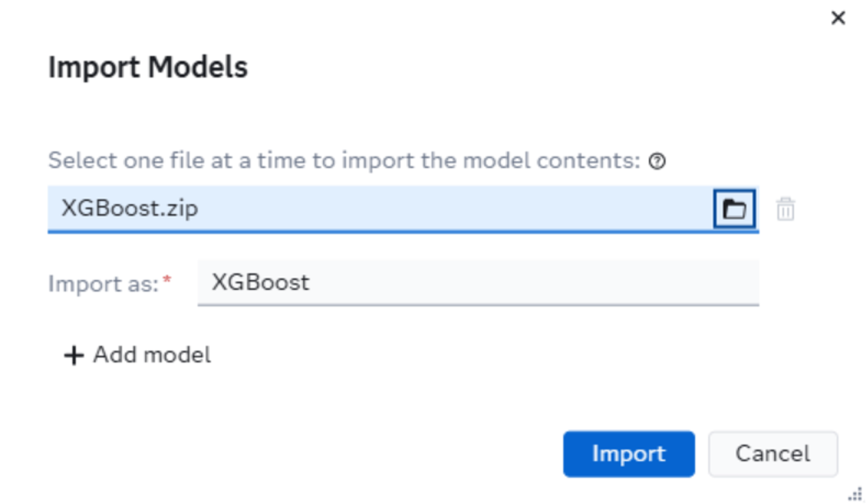Viewport: 867px width, 504px height.
Task: Select the XGBoost text in Import as
Action: coord(260,282)
